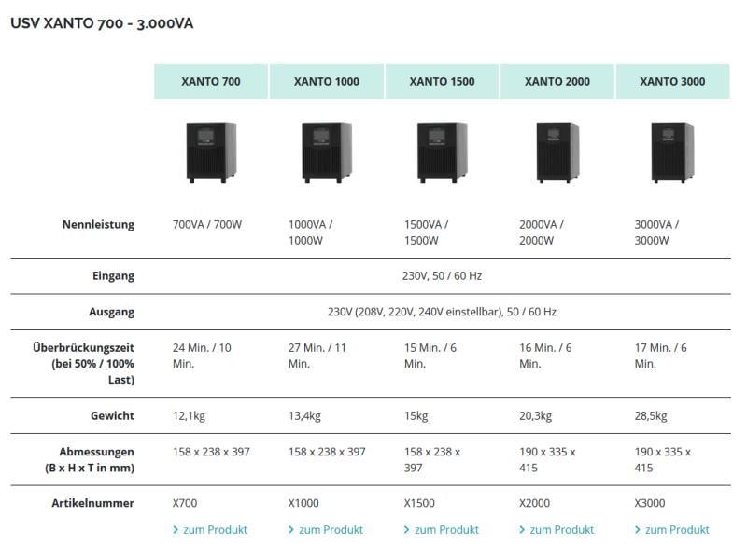Open the XANTO 1500 'zum Produkt' link

coord(441,529)
